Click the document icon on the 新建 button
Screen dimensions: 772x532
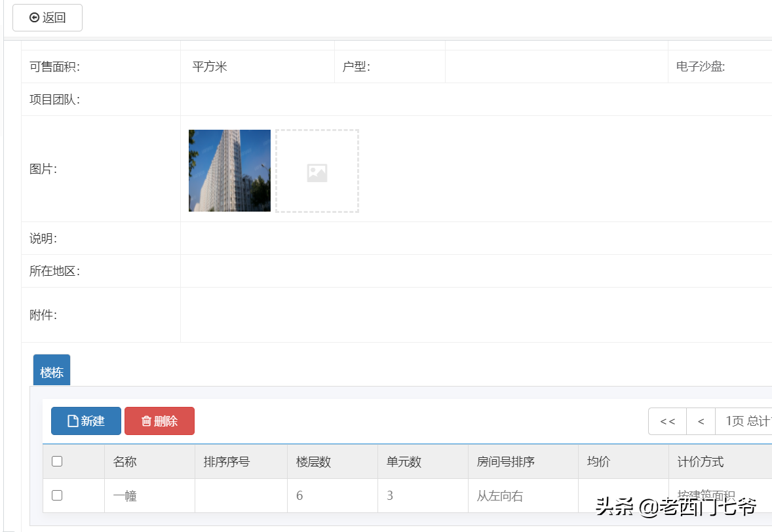pyautogui.click(x=71, y=421)
